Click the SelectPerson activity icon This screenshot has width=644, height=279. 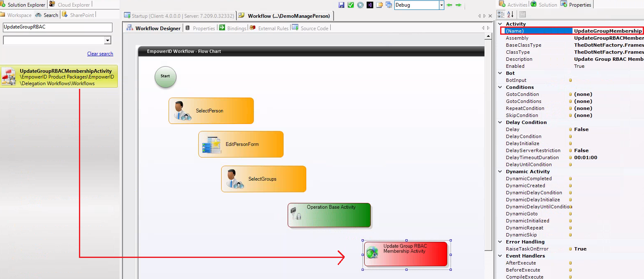[x=182, y=111]
